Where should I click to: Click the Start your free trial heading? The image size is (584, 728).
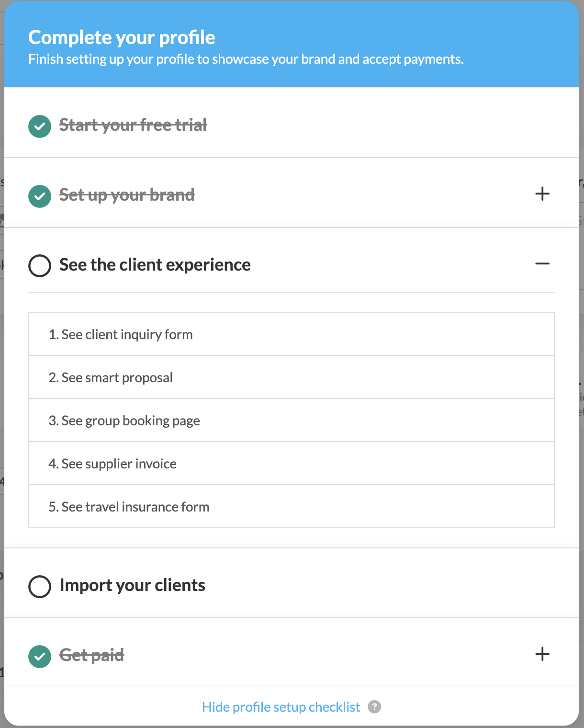pyautogui.click(x=133, y=125)
